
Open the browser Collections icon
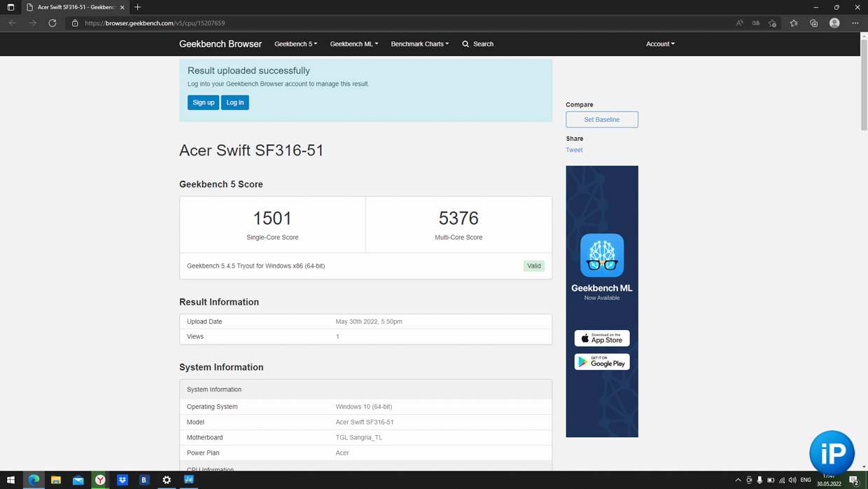(813, 23)
